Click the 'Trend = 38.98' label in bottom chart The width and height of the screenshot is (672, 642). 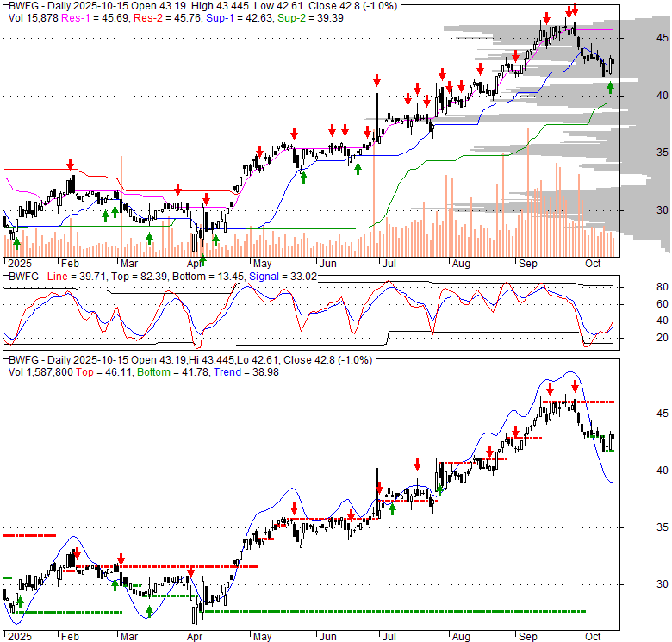pos(246,372)
